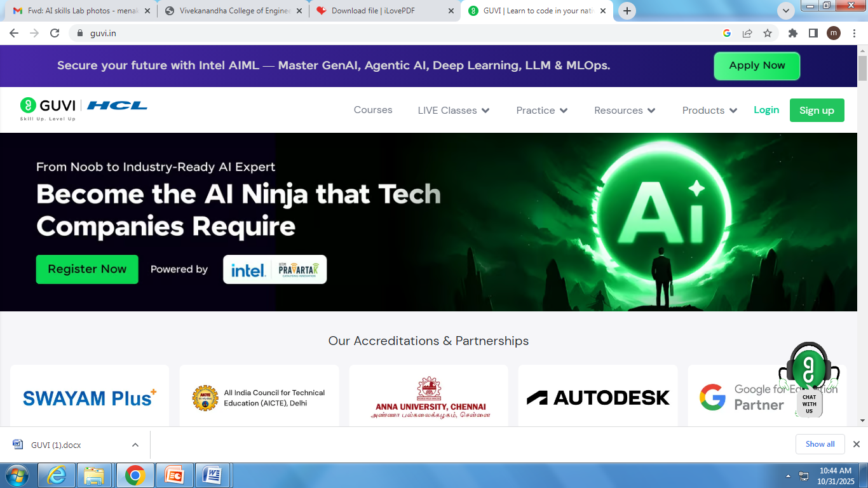
Task: Expand the Practice dropdown menu
Action: click(541, 111)
